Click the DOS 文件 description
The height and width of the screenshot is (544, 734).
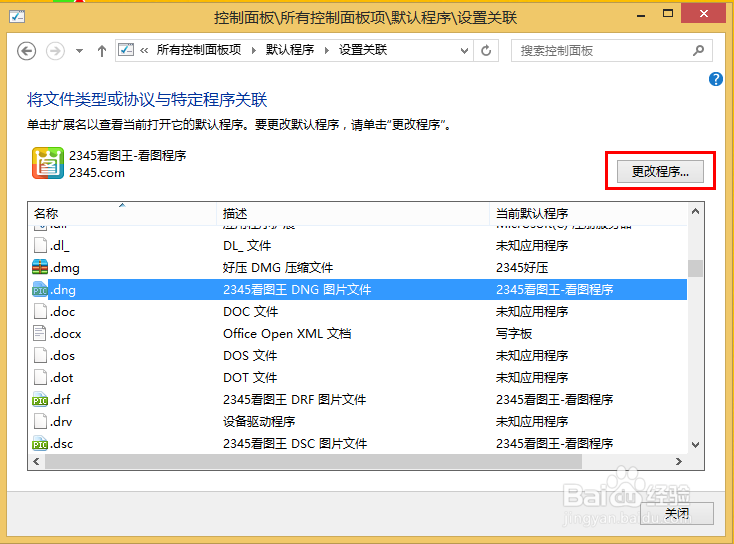[x=250, y=356]
